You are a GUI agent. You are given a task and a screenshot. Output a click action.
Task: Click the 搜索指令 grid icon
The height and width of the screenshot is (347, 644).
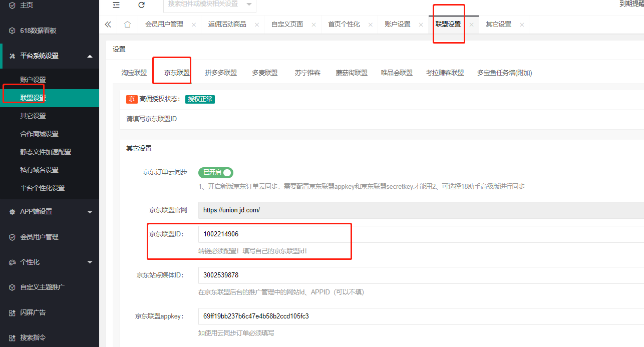click(x=13, y=337)
